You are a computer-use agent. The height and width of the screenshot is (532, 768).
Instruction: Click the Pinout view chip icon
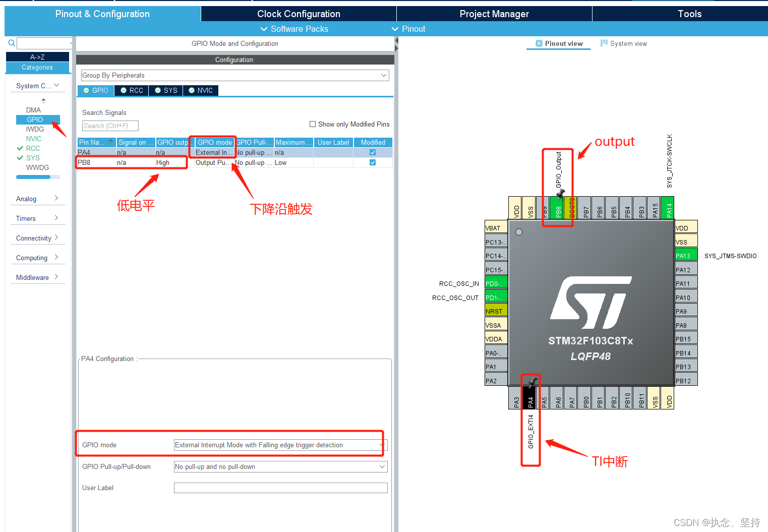pos(539,43)
